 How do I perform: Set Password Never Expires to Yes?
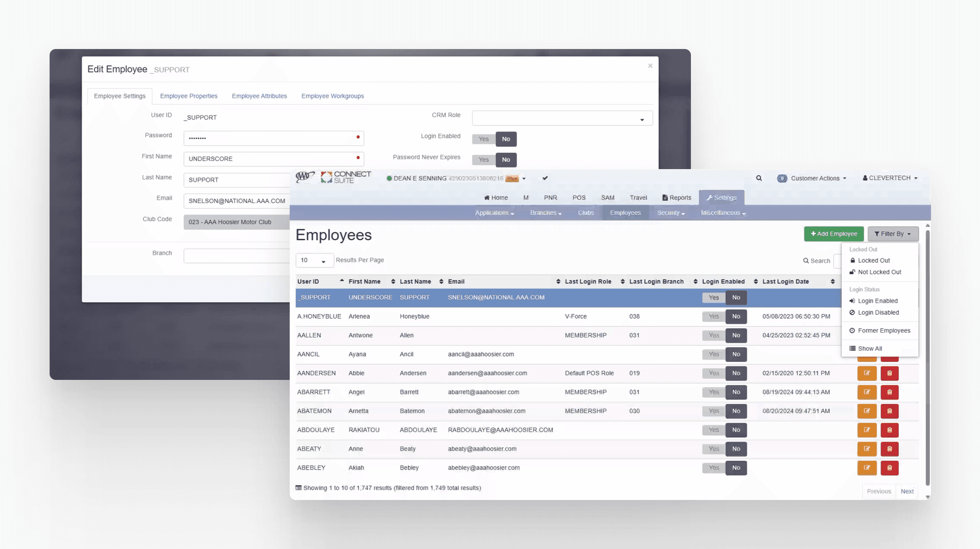(483, 160)
